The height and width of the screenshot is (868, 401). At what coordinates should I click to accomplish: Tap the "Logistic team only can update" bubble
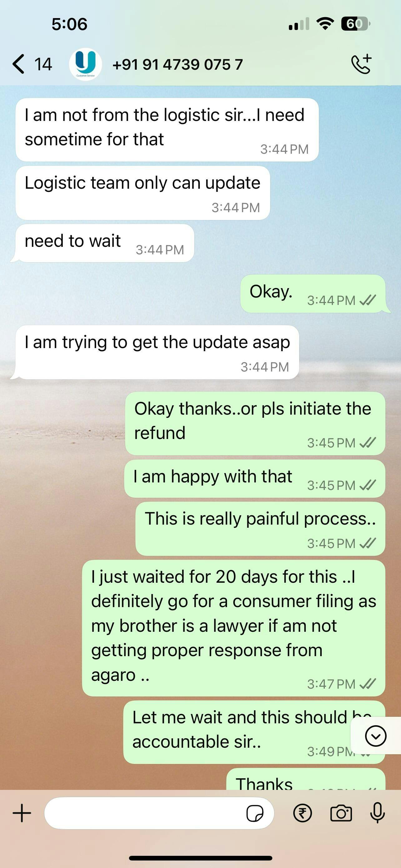tap(143, 193)
